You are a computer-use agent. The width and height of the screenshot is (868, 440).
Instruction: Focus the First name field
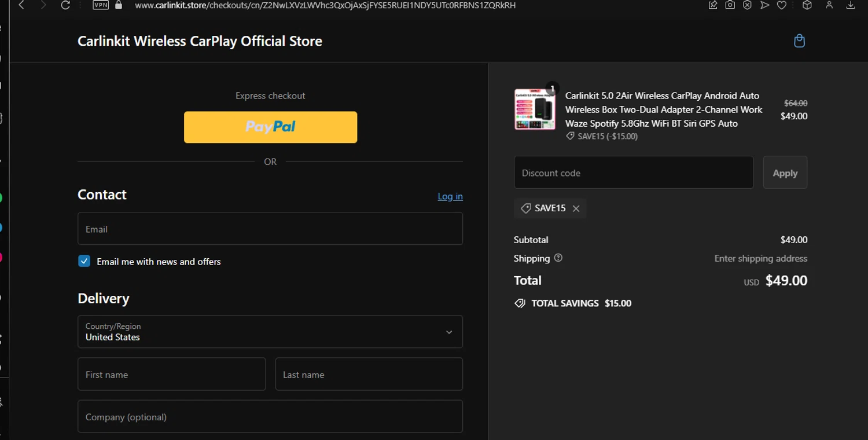172,374
